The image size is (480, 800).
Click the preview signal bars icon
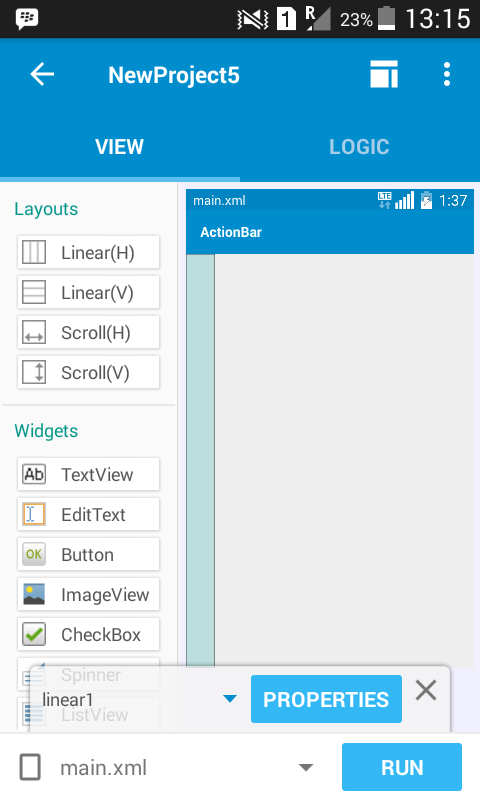click(x=405, y=201)
